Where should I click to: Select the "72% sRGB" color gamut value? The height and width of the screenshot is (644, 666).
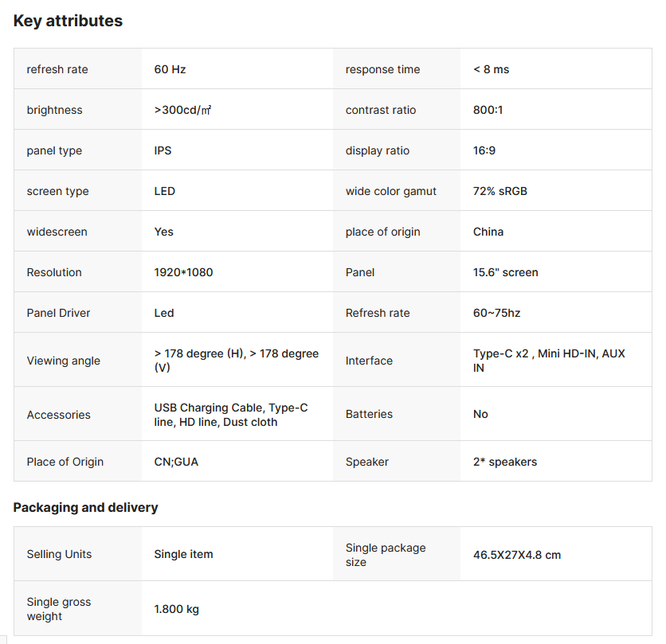[x=500, y=191]
